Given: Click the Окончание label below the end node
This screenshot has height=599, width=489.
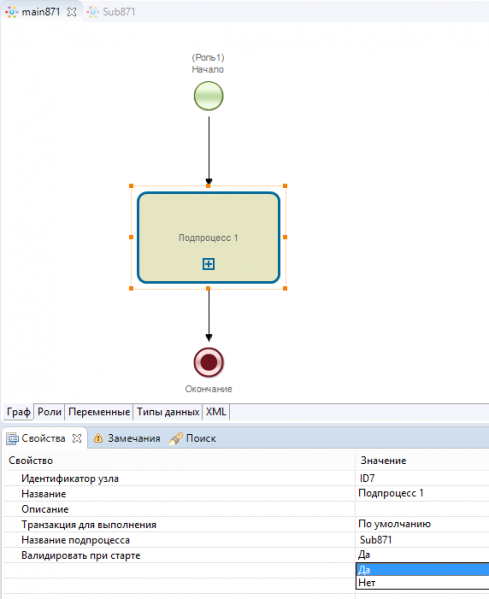Looking at the screenshot, I should [209, 389].
